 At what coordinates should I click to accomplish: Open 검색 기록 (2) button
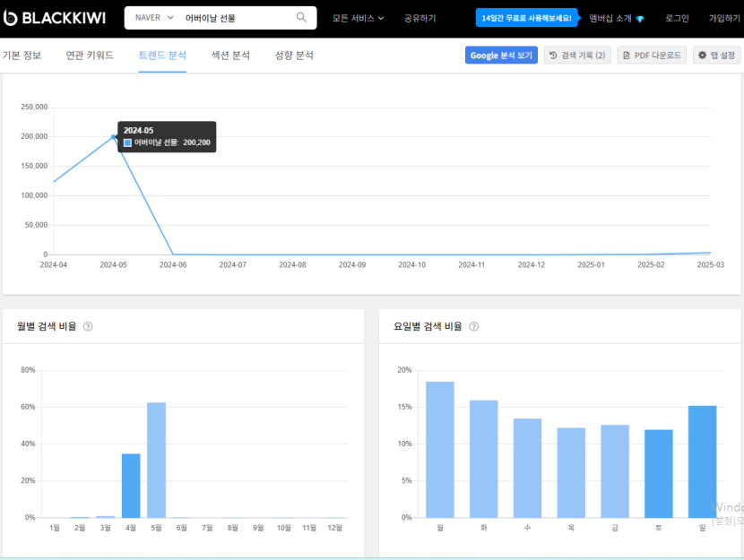click(577, 55)
